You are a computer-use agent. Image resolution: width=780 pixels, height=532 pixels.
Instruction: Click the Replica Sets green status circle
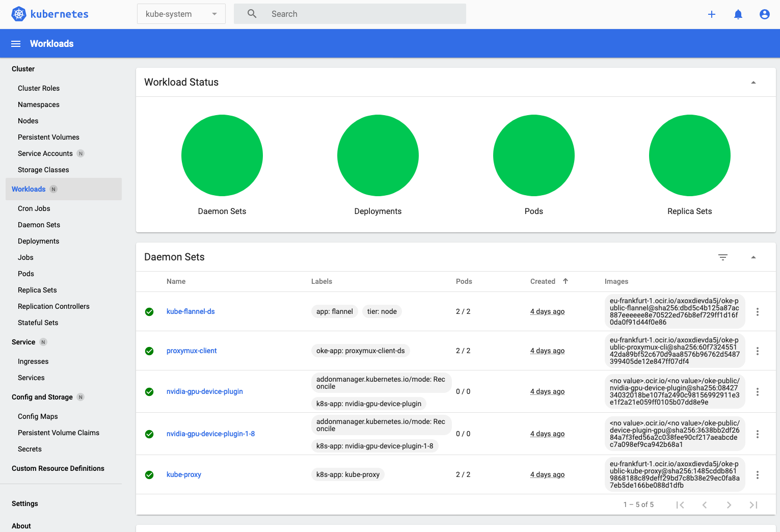click(x=690, y=155)
